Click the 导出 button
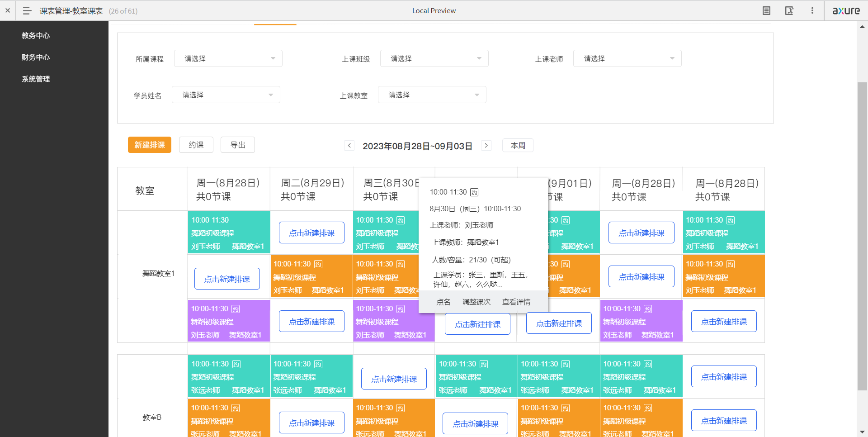This screenshot has height=437, width=868. (x=238, y=145)
